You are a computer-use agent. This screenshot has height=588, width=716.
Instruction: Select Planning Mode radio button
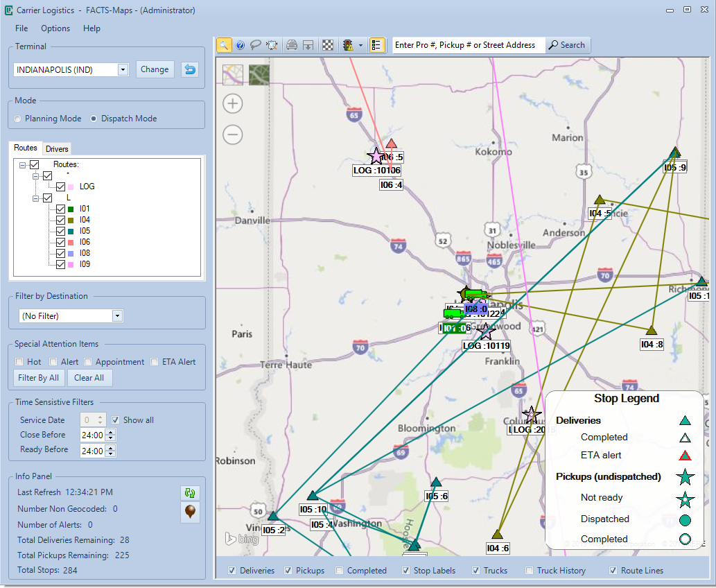[18, 119]
